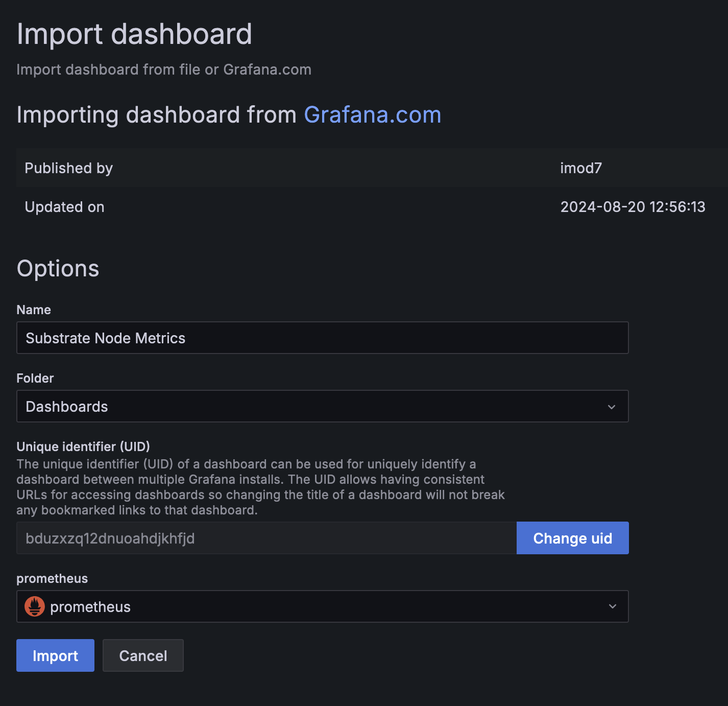This screenshot has width=728, height=706.
Task: Select the publisher name imod7
Action: click(581, 168)
